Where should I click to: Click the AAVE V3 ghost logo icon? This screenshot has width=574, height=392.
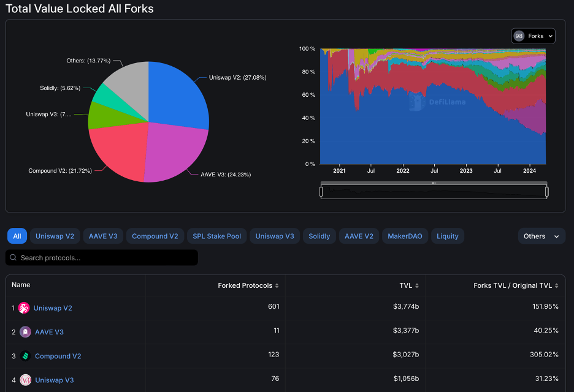pos(25,332)
